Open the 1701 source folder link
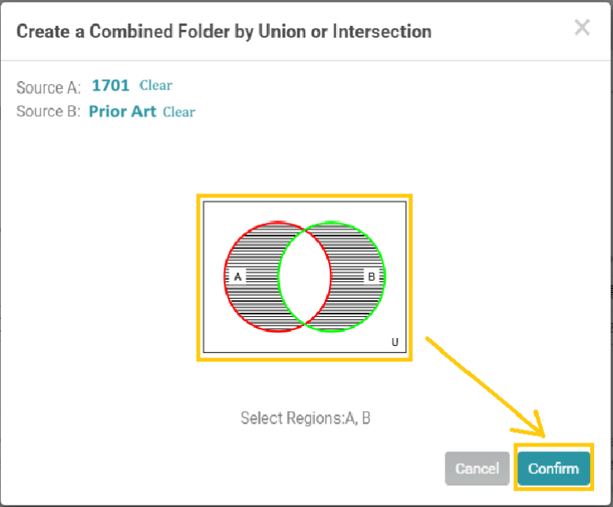 (110, 86)
